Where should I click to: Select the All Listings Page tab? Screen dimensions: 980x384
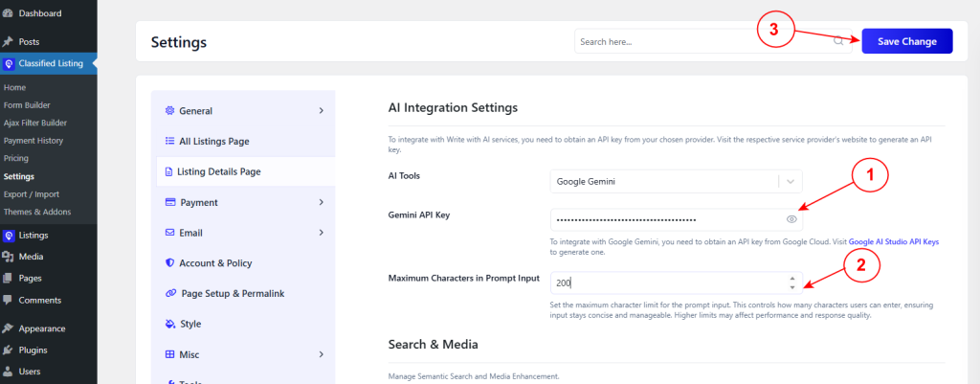pos(243,142)
